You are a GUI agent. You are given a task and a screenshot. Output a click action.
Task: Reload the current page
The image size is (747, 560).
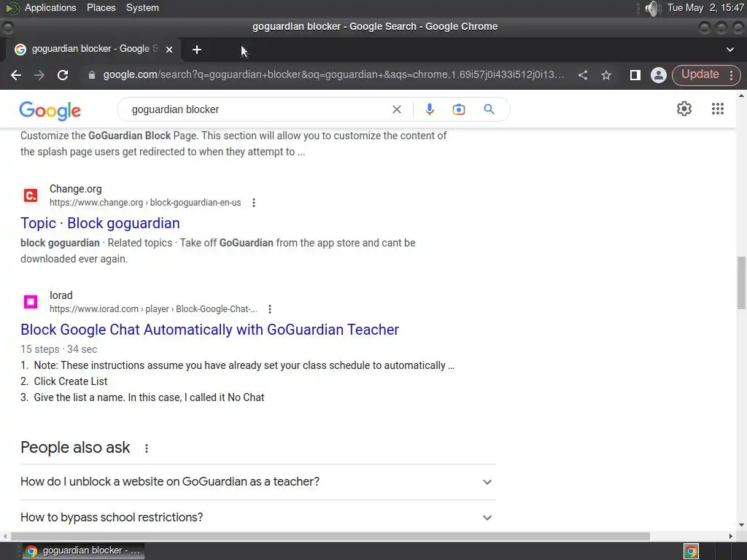coord(63,75)
